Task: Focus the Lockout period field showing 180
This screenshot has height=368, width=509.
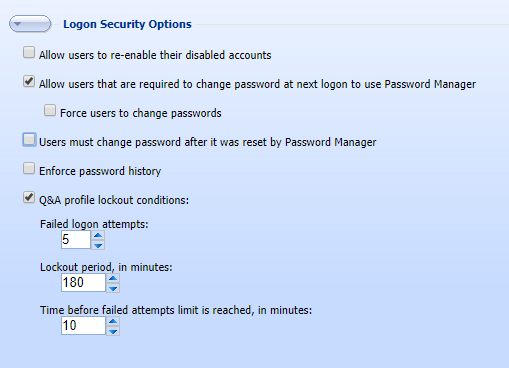Action: [83, 283]
